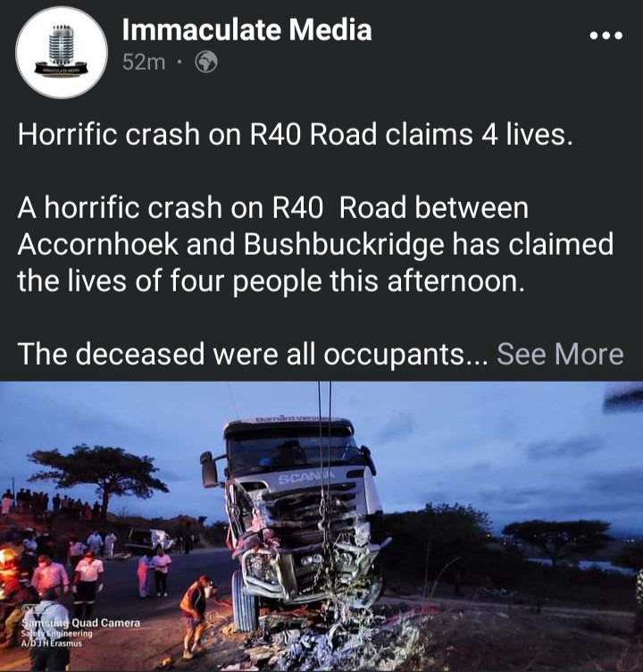Expand the post with See More

(x=560, y=355)
